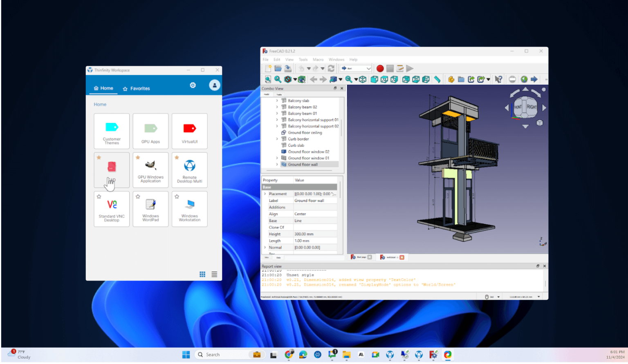Launch the RDP application tile
Viewport: 628px width, 364px height.
[111, 170]
